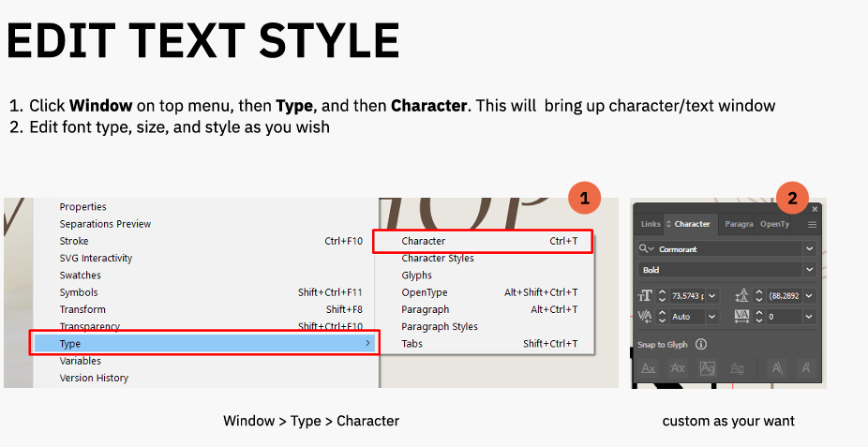Click the kerning stepper arrows
This screenshot has width=868, height=447.
coord(662,317)
